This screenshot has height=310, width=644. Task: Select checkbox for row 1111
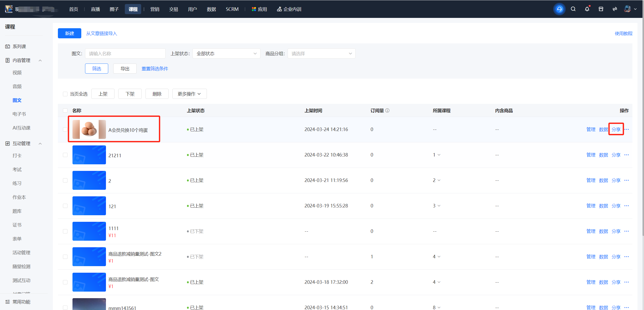pos(65,231)
